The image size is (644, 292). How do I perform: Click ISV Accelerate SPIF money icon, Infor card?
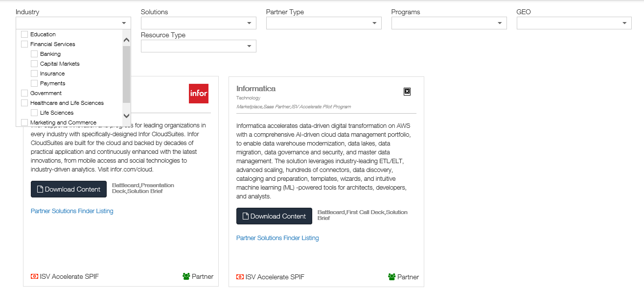[x=34, y=276]
